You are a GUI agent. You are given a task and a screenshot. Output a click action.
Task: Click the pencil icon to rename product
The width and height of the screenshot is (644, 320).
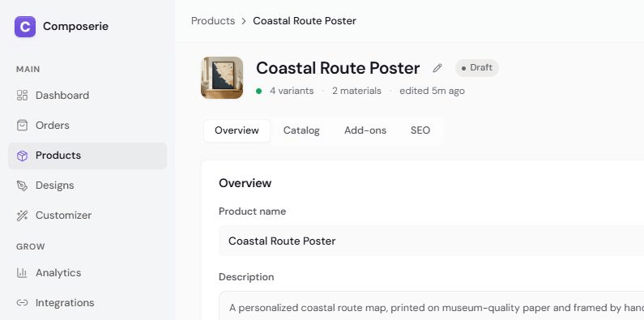click(437, 68)
